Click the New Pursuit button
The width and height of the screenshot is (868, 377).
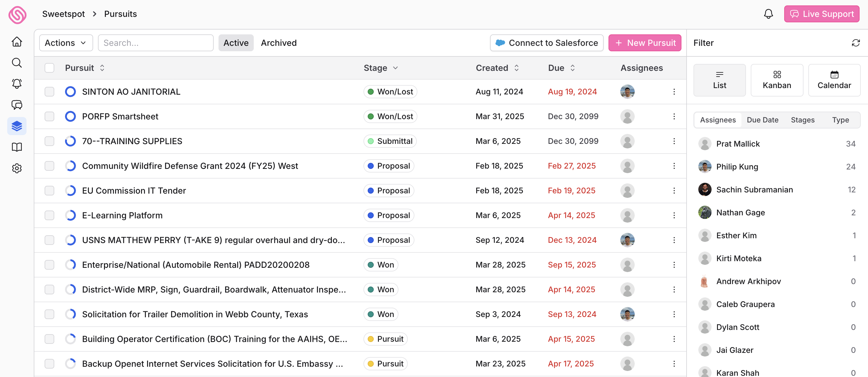coord(645,43)
